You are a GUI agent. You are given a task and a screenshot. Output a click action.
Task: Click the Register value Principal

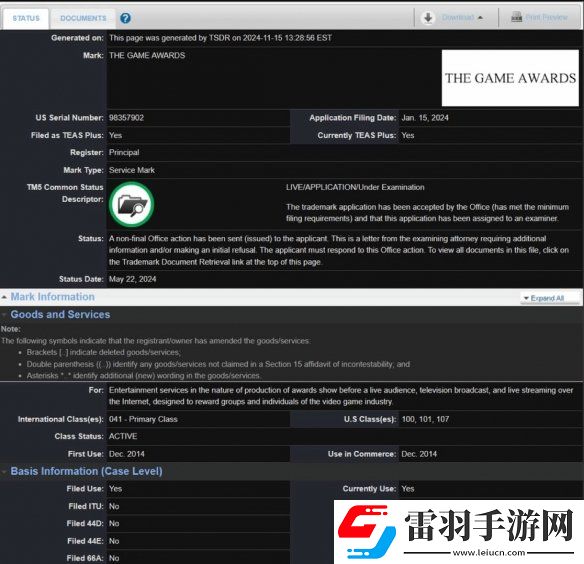click(124, 152)
